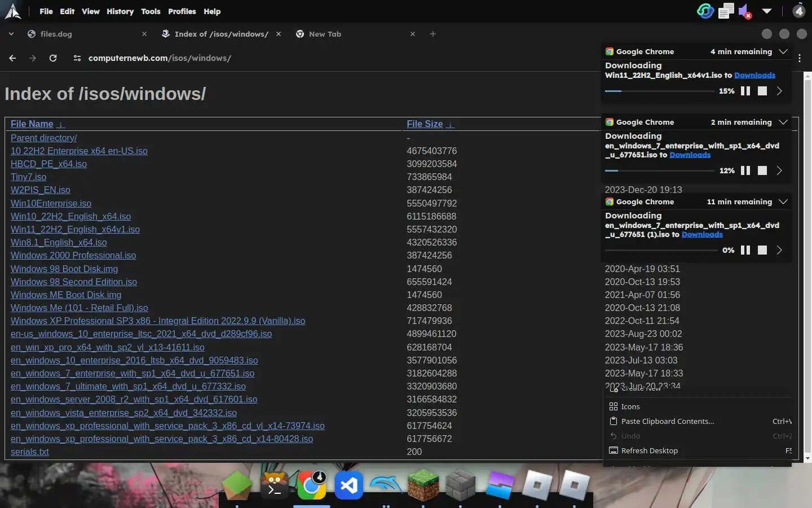Viewport: 812px width, 508px height.
Task: Pause the Win11_22H2 download
Action: coord(745,91)
